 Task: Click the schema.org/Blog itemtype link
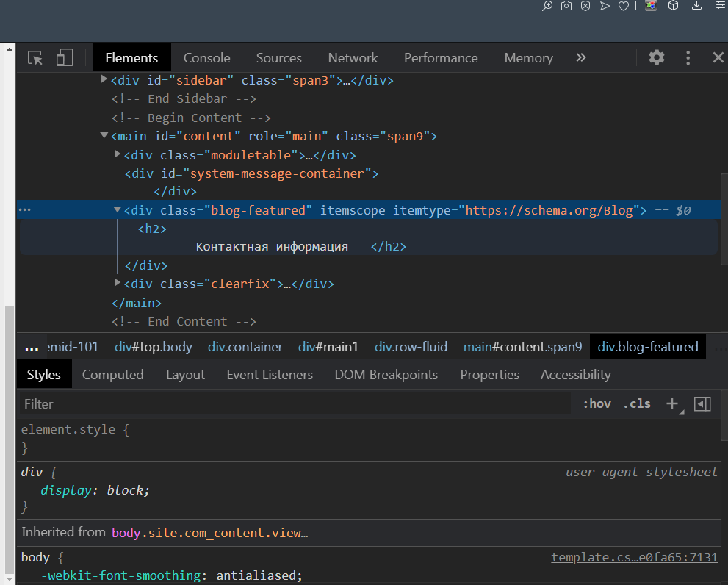(x=549, y=210)
